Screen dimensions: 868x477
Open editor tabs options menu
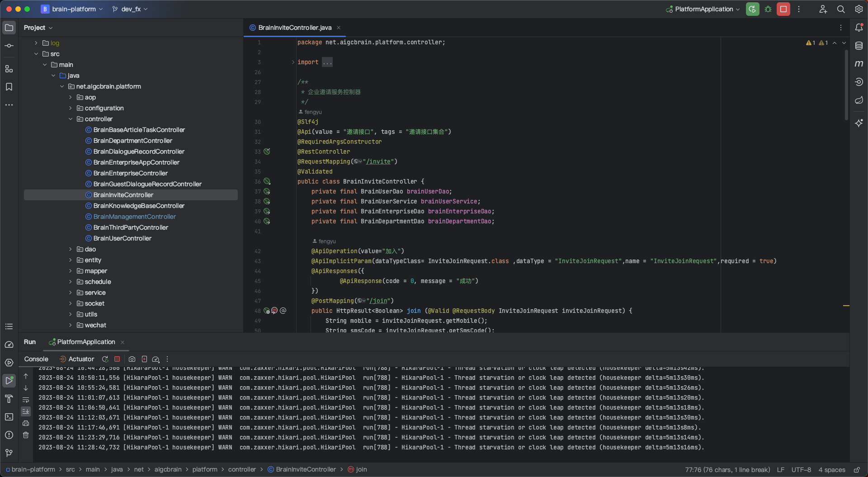click(841, 28)
